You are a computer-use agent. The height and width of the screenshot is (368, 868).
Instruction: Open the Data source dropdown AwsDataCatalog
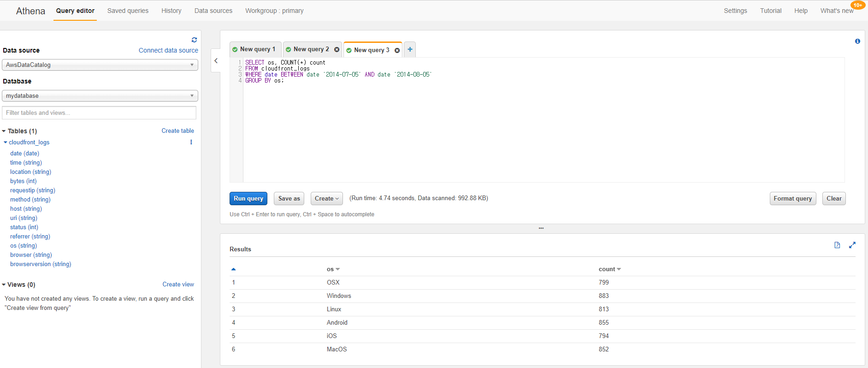[100, 65]
